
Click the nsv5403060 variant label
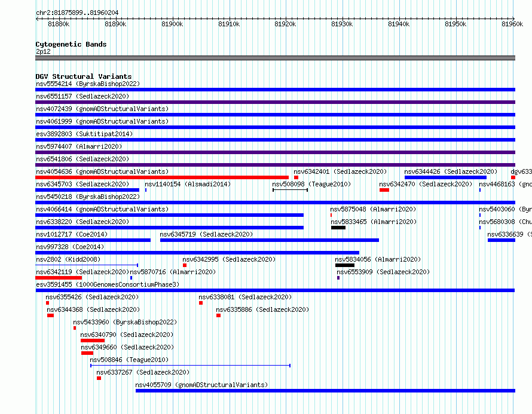click(x=505, y=209)
